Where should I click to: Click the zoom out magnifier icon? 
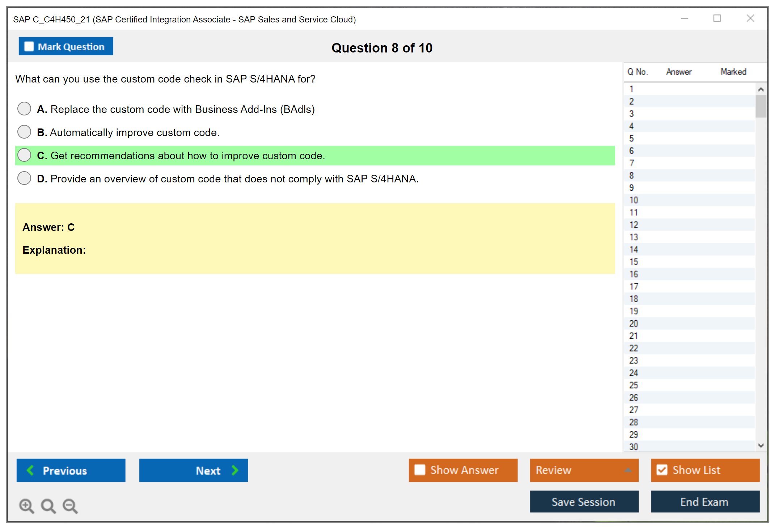[70, 506]
